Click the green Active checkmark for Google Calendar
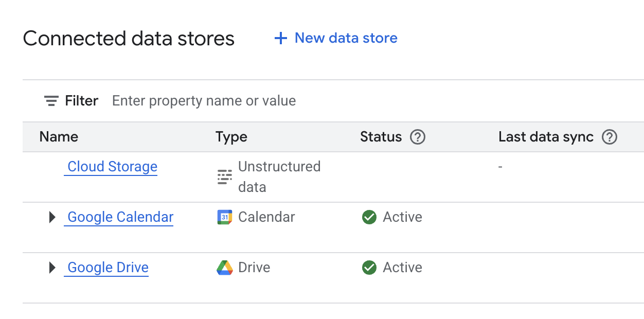Viewport: 644px width, 319px height. coord(369,217)
